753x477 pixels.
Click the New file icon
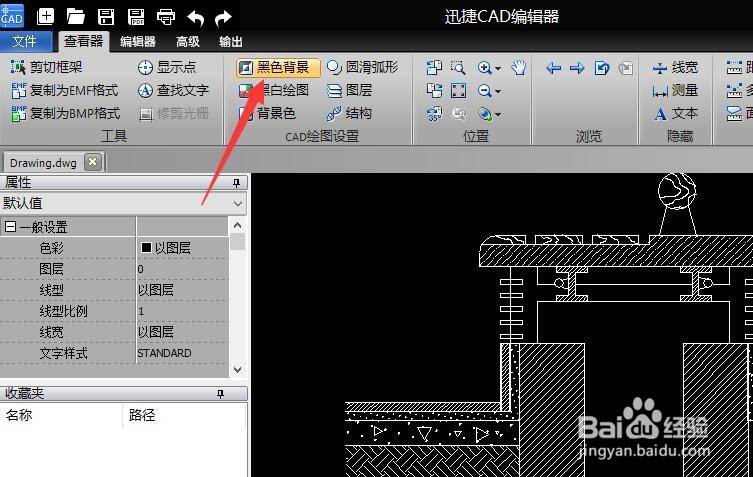45,17
